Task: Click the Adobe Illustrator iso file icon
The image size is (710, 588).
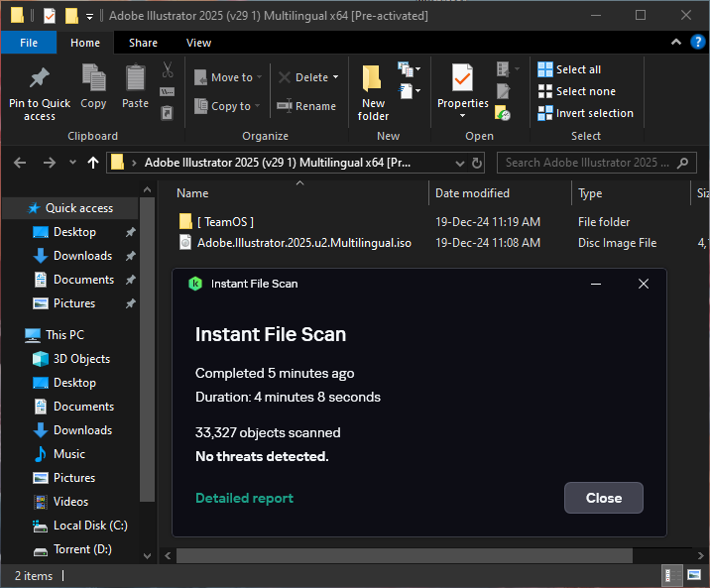Action: point(185,242)
